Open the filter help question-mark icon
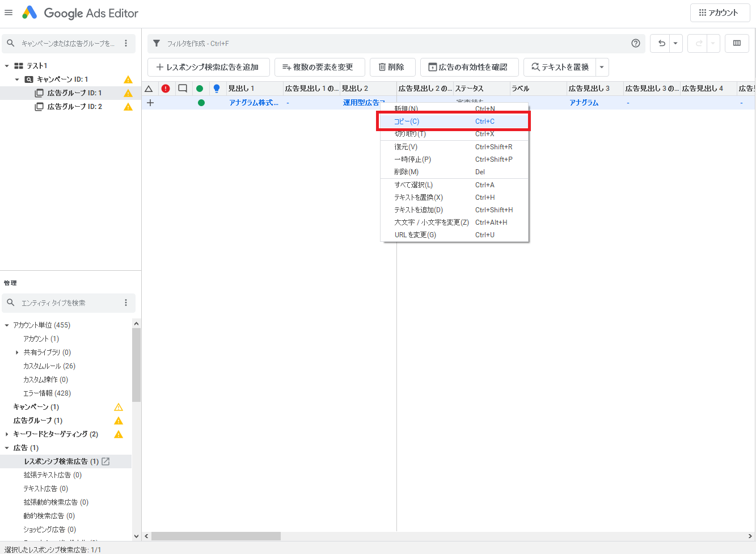The image size is (756, 554). click(635, 43)
